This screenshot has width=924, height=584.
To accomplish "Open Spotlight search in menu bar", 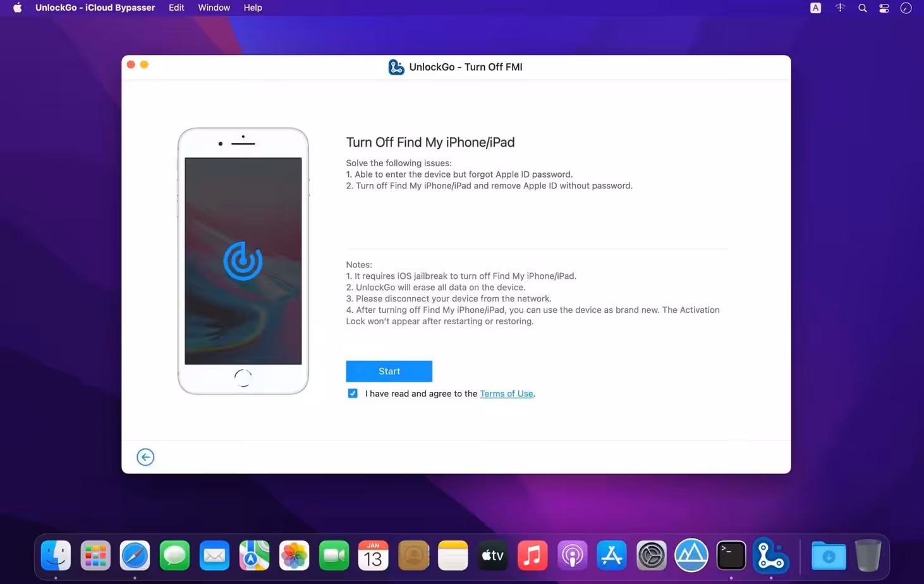I will (x=862, y=8).
